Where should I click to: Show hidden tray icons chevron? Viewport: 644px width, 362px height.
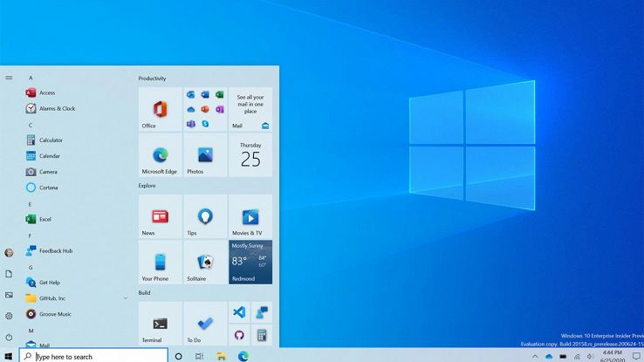pyautogui.click(x=535, y=357)
